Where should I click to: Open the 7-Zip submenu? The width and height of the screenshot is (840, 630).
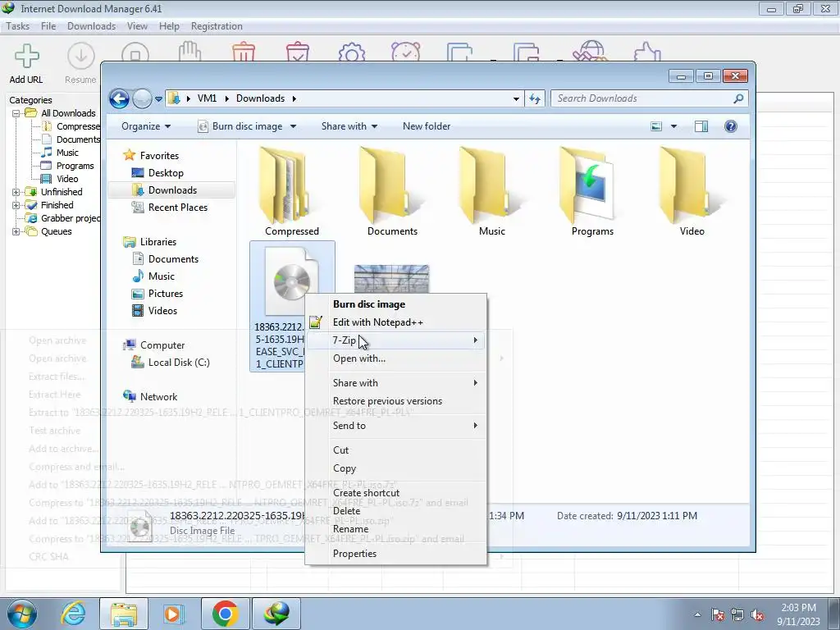[396, 340]
